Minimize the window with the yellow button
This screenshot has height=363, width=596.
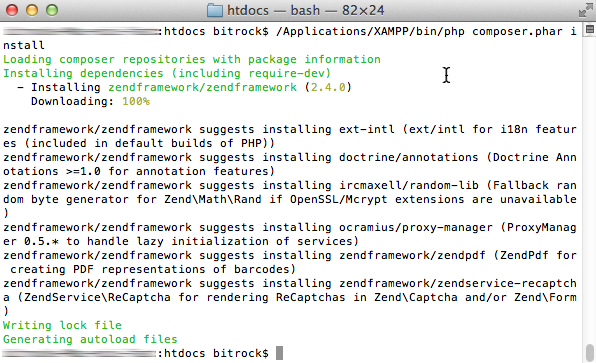(x=32, y=10)
